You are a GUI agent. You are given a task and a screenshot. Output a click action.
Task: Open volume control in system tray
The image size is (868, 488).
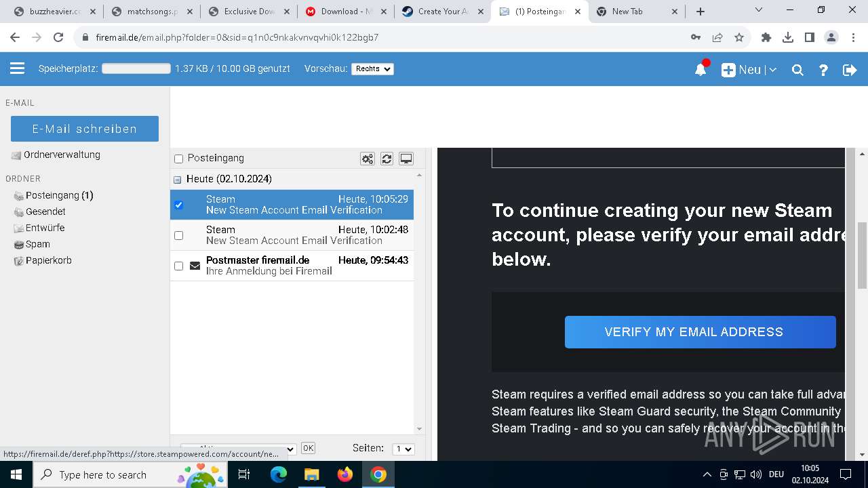pos(756,474)
